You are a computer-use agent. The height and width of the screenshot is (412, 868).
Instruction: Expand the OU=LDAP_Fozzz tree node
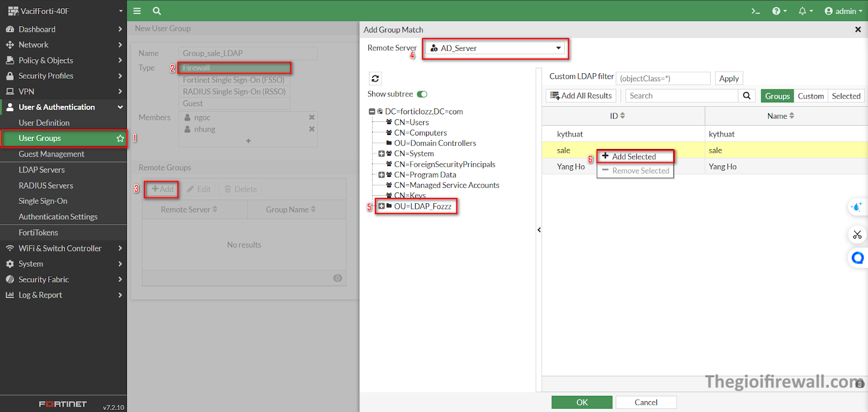pos(381,207)
